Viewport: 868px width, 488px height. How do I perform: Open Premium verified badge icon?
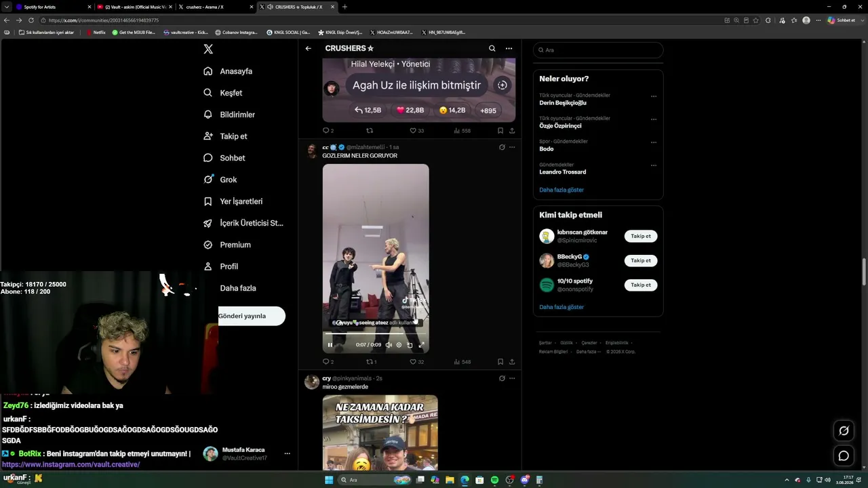click(x=208, y=245)
